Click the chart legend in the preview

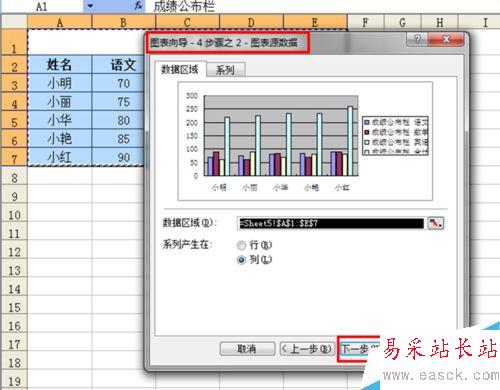[x=395, y=136]
